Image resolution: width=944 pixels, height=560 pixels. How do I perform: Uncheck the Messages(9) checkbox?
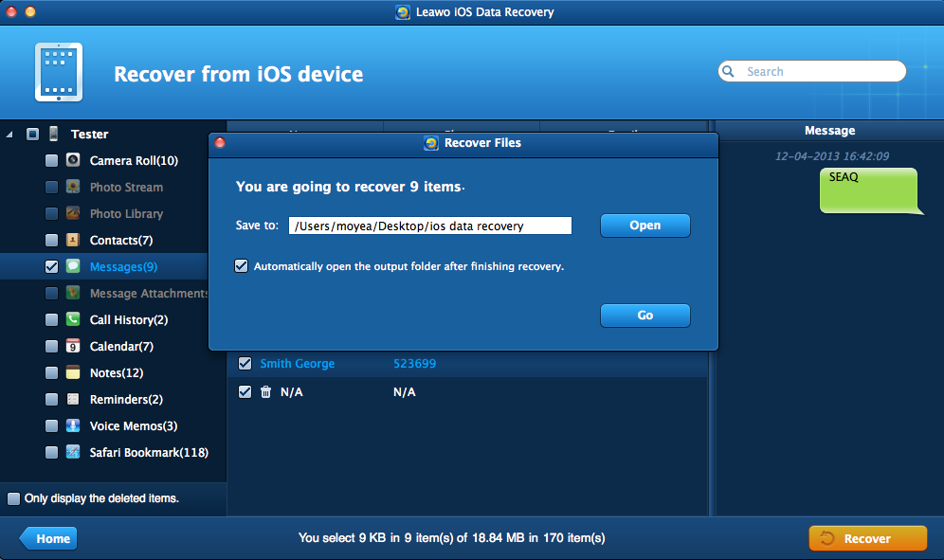[x=52, y=266]
